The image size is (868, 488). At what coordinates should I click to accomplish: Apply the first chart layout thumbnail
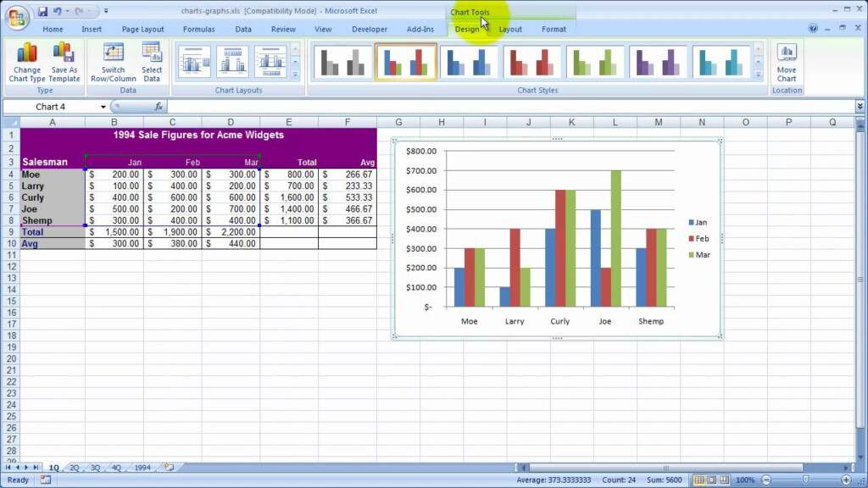point(194,61)
